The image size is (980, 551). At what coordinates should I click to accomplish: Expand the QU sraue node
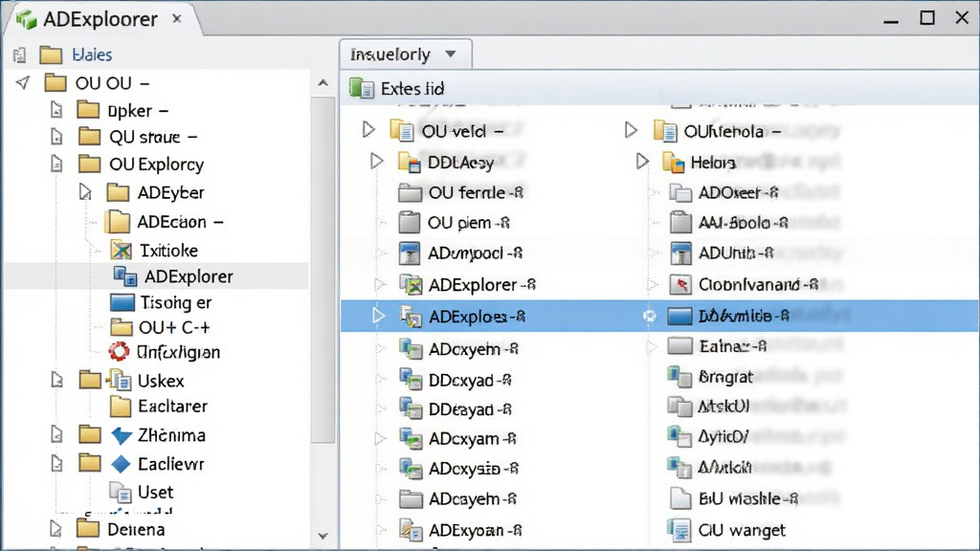click(x=56, y=137)
